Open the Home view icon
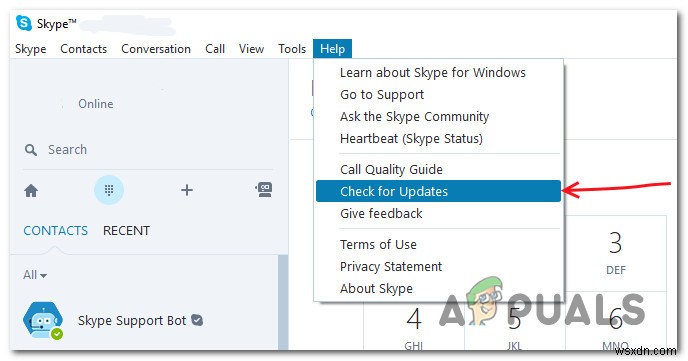 31,190
